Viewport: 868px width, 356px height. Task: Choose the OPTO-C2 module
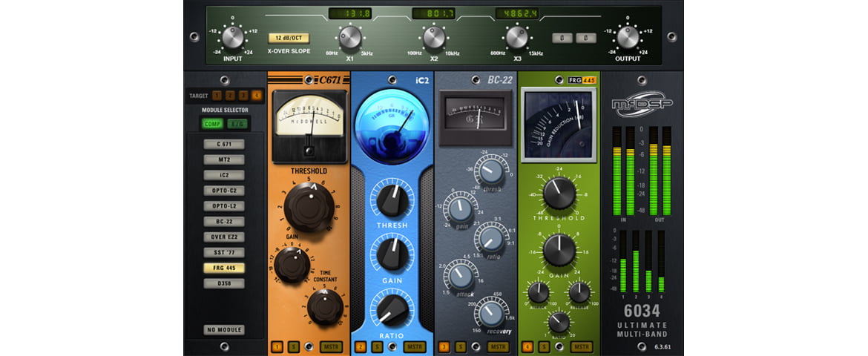tap(224, 191)
